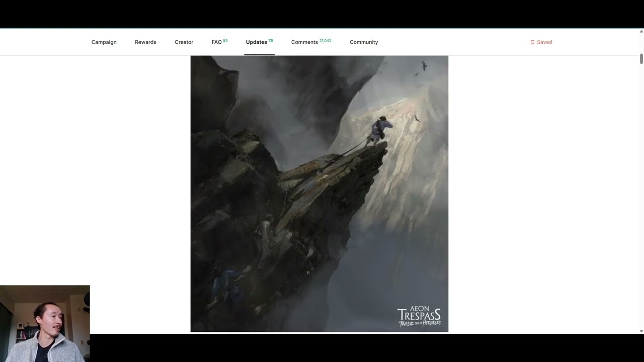Click the webcam video overlay
The height and width of the screenshot is (362, 644).
(x=45, y=324)
